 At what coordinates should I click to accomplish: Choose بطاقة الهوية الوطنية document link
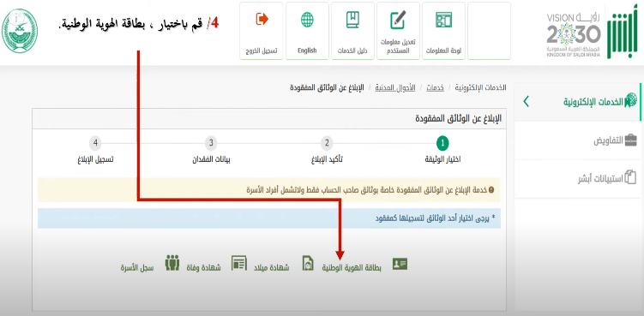352,268
